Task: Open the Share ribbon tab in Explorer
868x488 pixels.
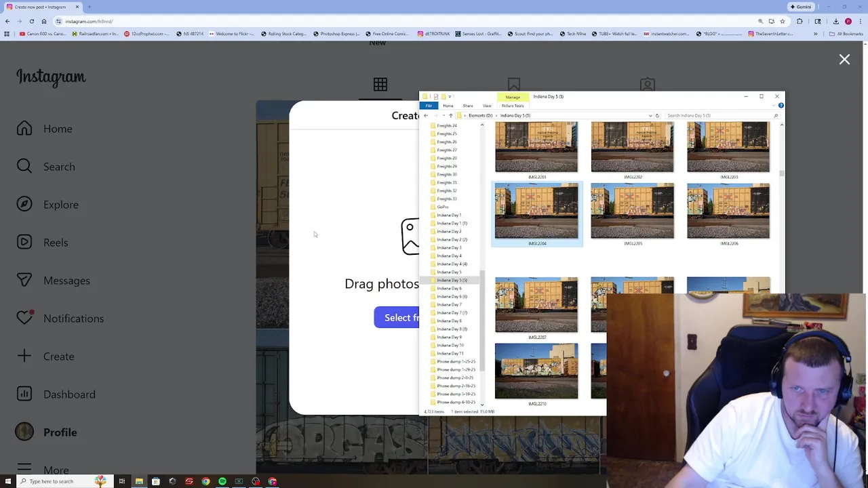Action: [x=468, y=106]
